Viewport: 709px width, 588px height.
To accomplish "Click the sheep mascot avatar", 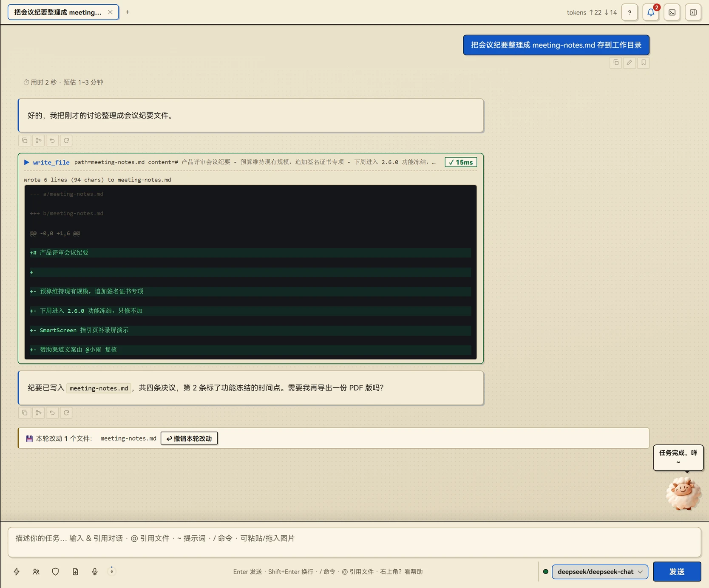I will point(683,493).
